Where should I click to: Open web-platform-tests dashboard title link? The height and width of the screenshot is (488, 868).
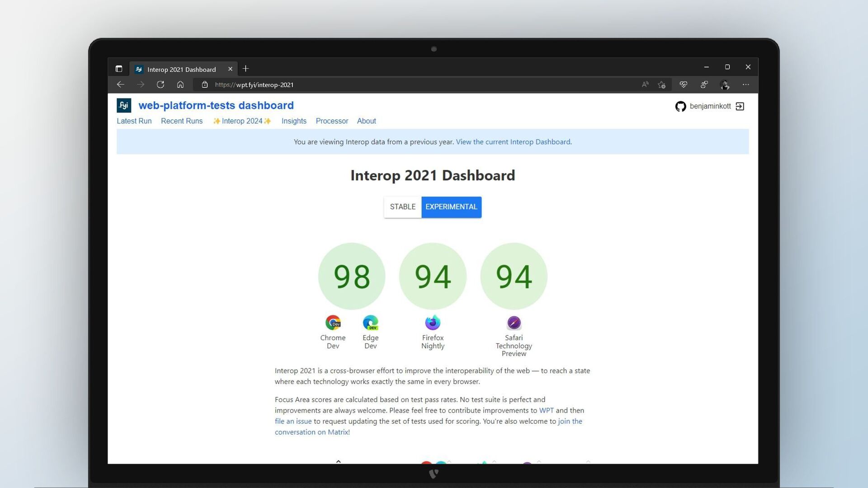[x=216, y=105]
